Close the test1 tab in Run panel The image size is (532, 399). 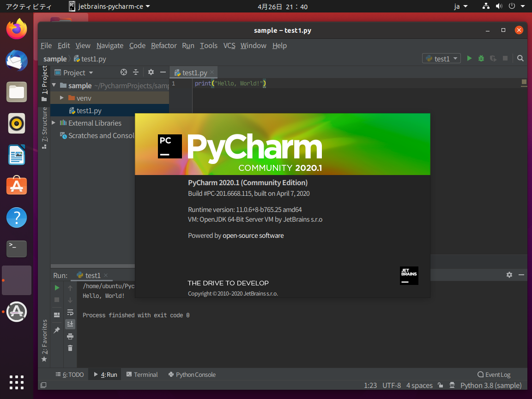tap(106, 275)
